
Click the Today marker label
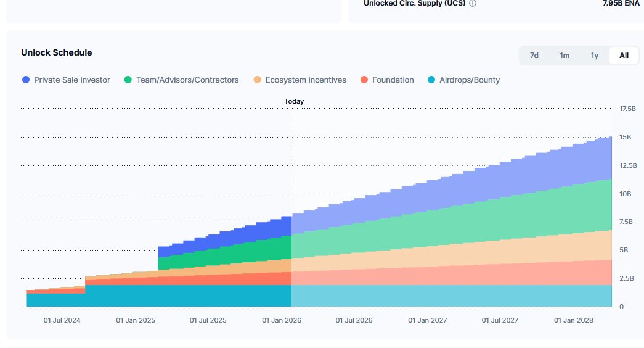[294, 101]
